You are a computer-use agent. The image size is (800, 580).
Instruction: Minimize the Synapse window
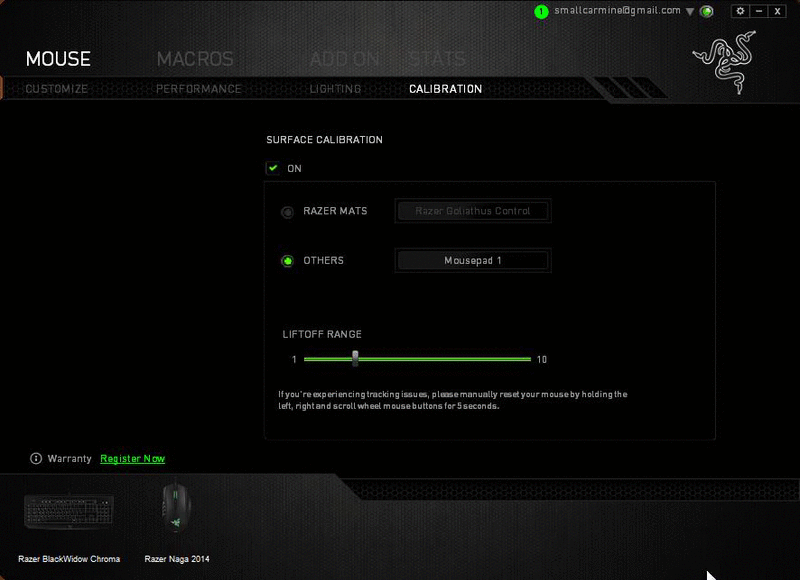click(759, 11)
